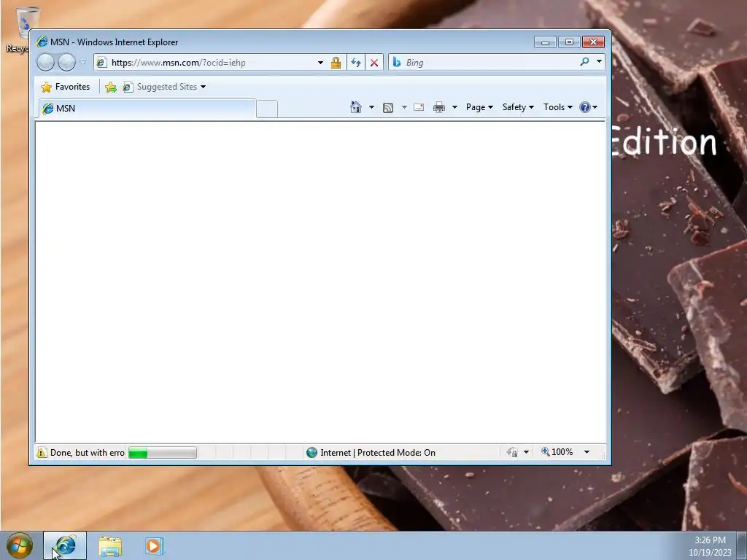Click the Read Mail icon
This screenshot has width=747, height=560.
click(x=419, y=107)
